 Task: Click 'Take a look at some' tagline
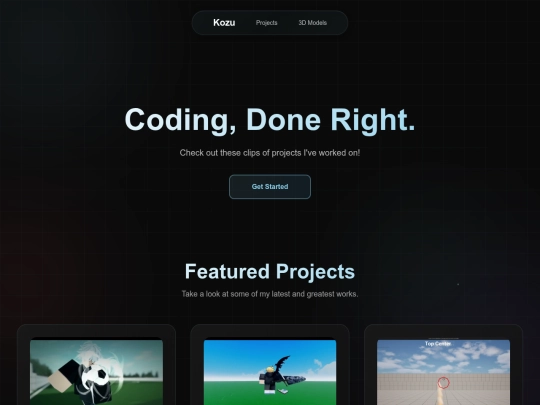click(270, 294)
